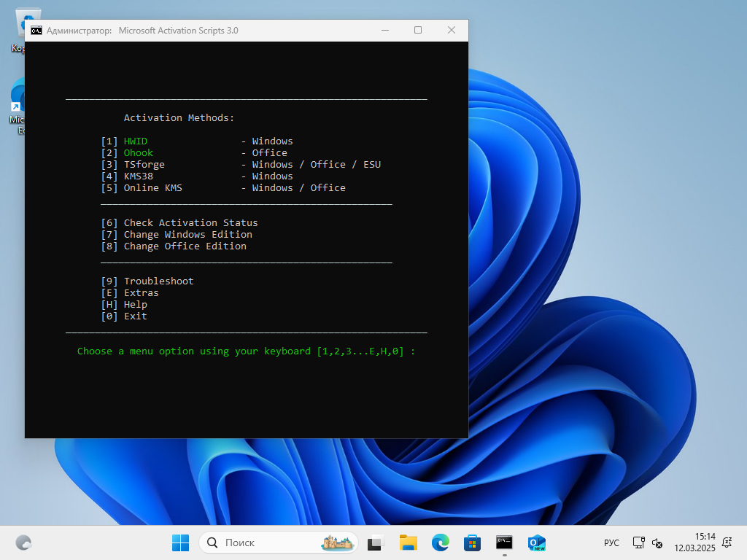Click the HWID option text
This screenshot has height=560, width=747.
point(135,141)
